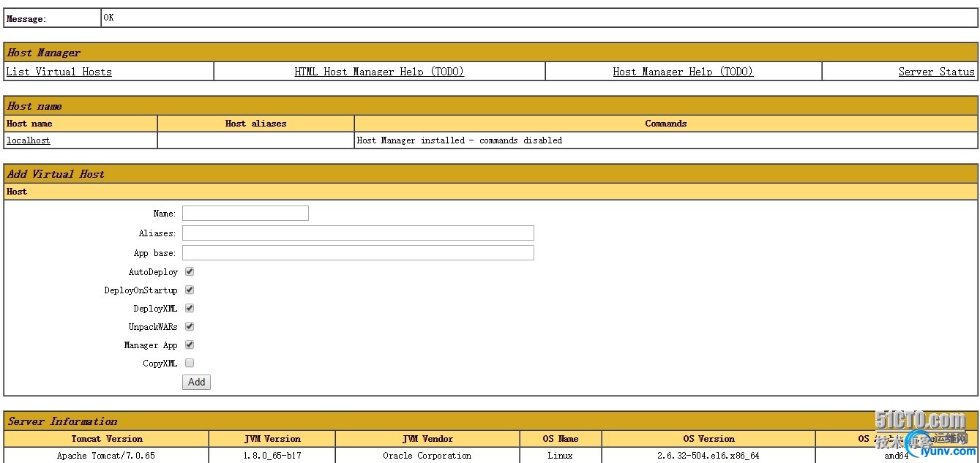
Task: Click the OS Name column header
Action: (561, 439)
